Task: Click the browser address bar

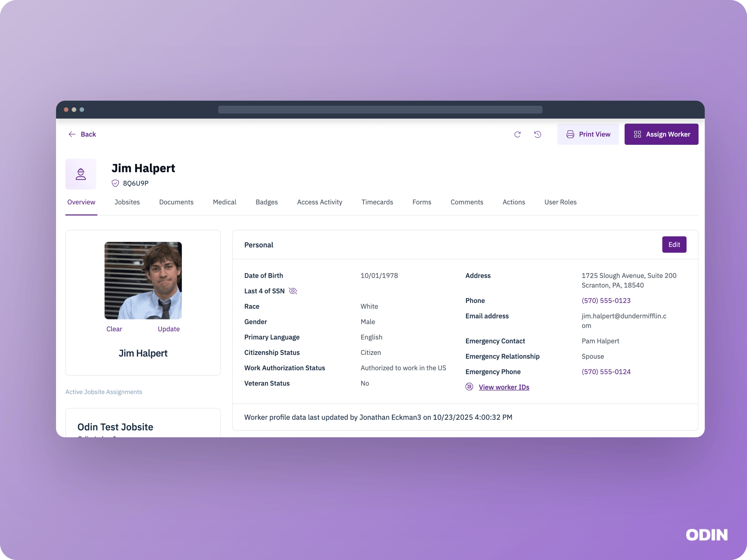Action: [380, 110]
